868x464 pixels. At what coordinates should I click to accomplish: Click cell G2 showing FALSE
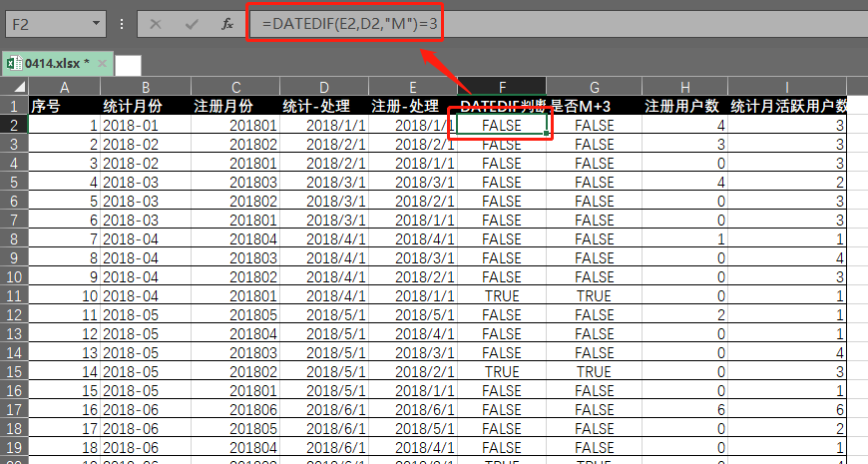coord(594,125)
